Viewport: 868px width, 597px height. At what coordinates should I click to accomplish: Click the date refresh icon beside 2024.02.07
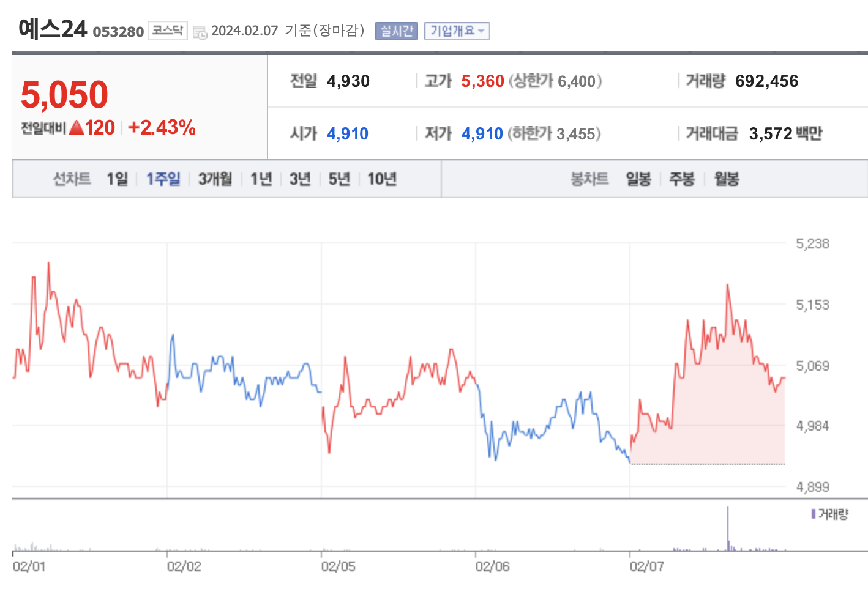pyautogui.click(x=200, y=32)
